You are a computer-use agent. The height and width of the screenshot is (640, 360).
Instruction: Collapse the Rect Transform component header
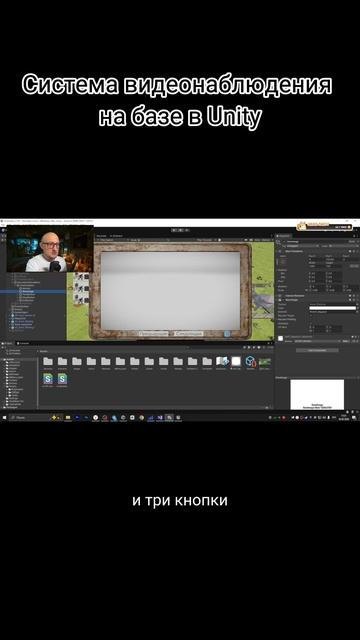pos(317,252)
